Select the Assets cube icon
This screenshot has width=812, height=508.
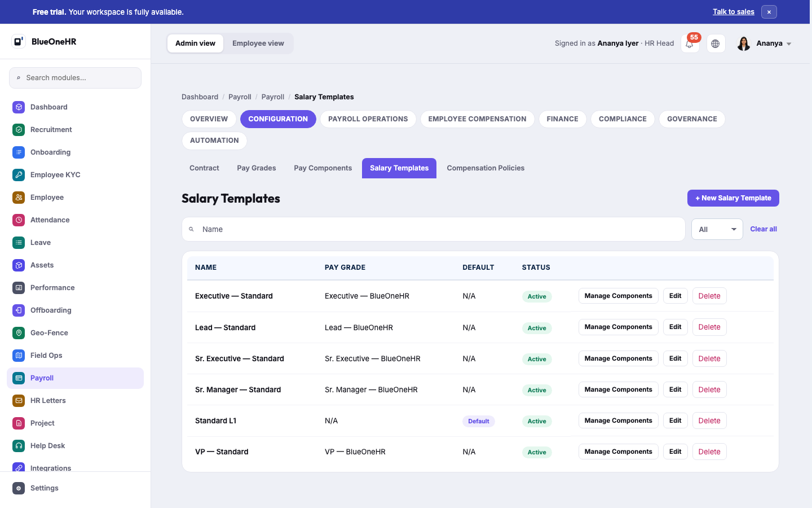pos(19,265)
